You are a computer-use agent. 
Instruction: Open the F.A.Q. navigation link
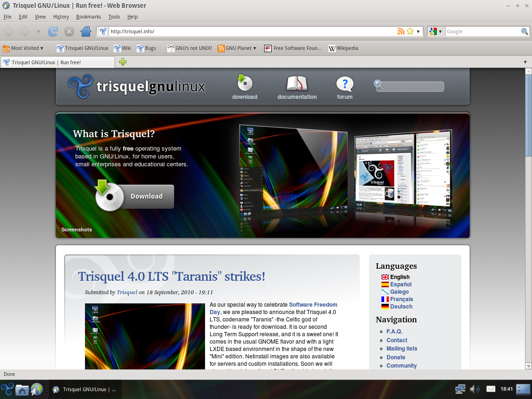coord(394,332)
